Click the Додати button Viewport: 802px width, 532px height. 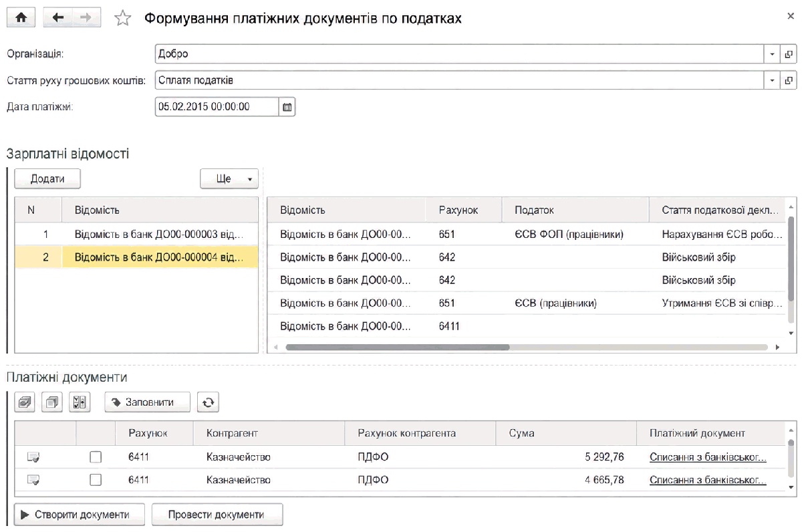[x=47, y=179]
